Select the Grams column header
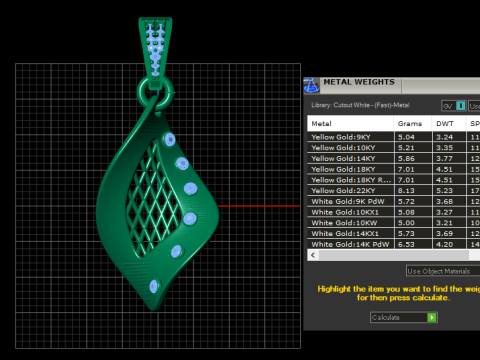Screen dimensions: 480x360 (x=412, y=124)
